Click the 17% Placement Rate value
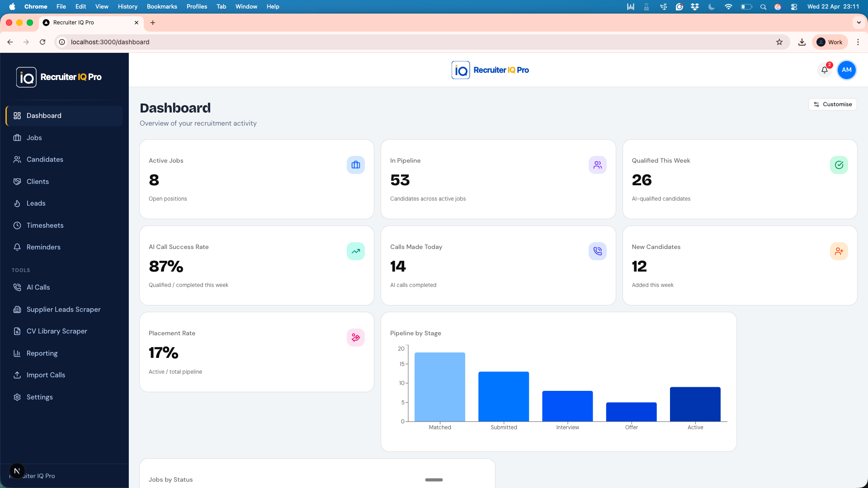 (x=164, y=353)
